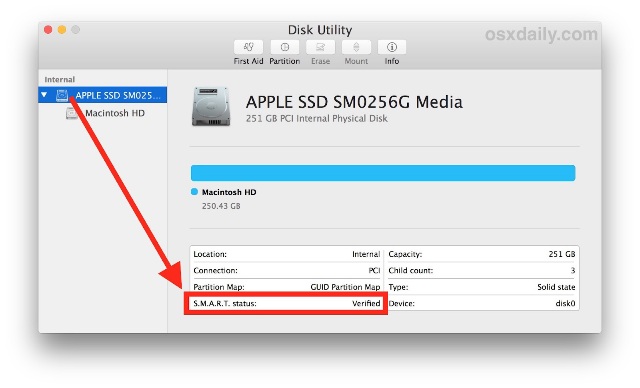
Task: Click the APPLE SSD drive icon in the sidebar
Action: (x=62, y=95)
